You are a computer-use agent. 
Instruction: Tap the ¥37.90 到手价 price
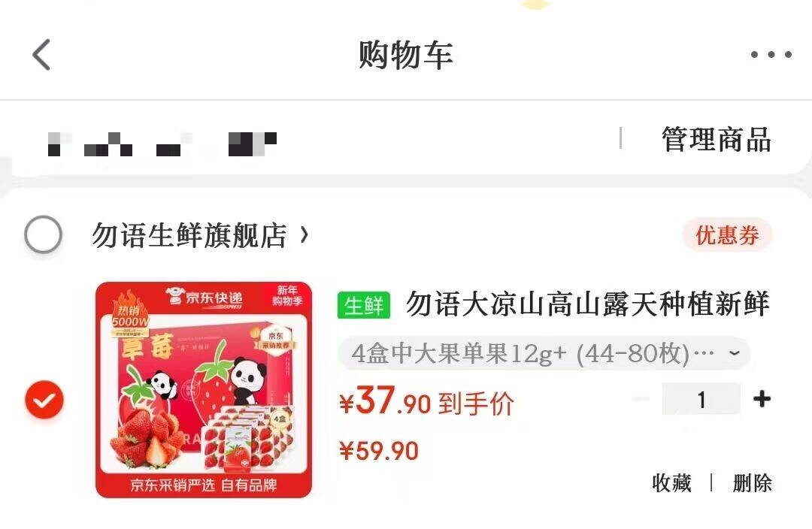(427, 402)
